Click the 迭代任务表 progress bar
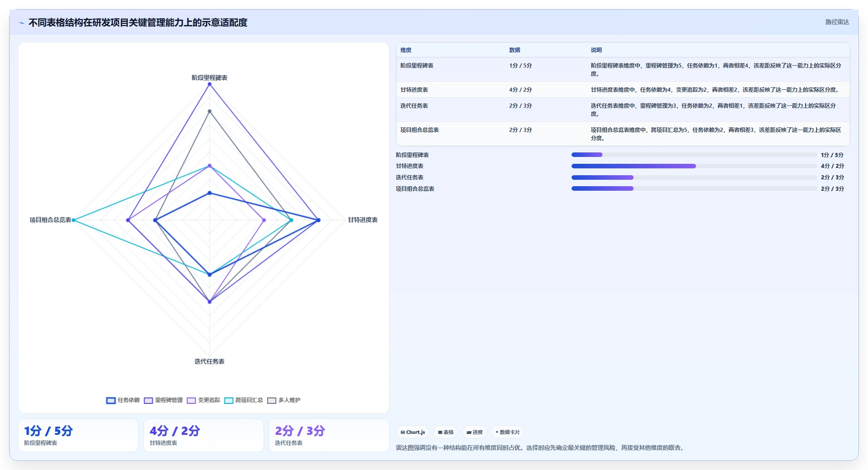This screenshot has height=470, width=868. [x=694, y=178]
